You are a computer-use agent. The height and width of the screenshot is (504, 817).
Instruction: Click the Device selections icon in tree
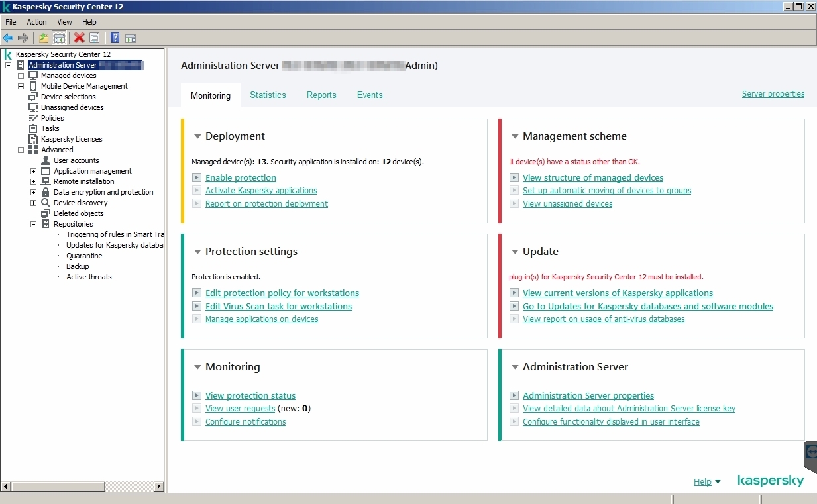pyautogui.click(x=33, y=97)
